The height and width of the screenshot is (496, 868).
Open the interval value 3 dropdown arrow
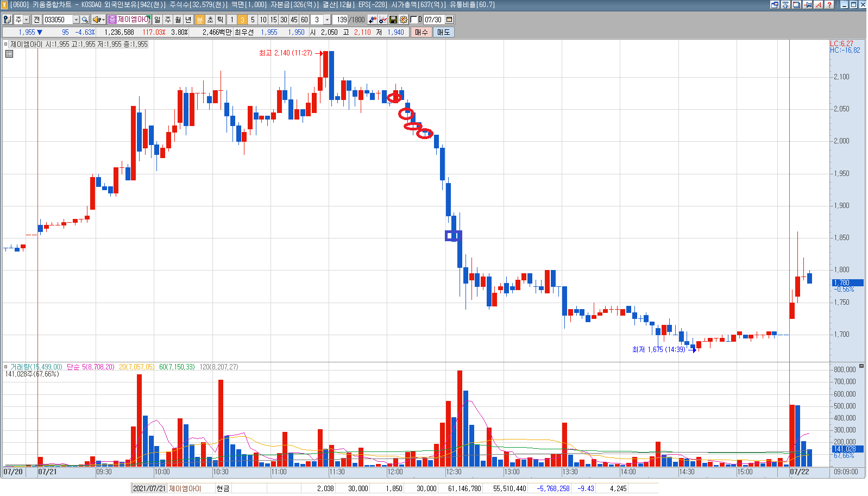click(x=327, y=20)
